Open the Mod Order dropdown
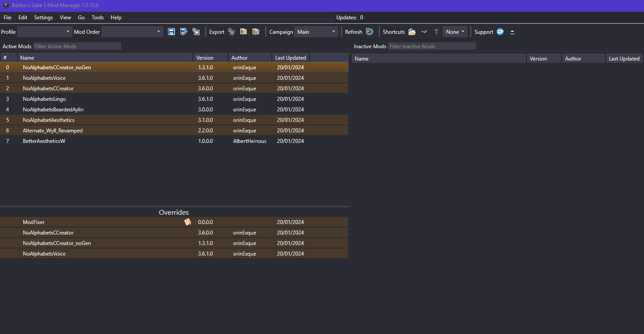 [x=132, y=32]
